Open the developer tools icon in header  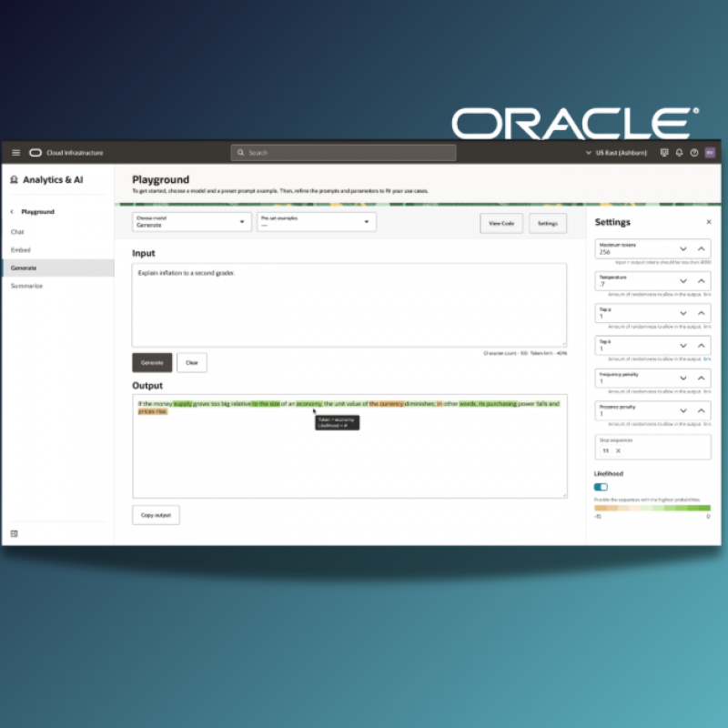click(x=664, y=153)
